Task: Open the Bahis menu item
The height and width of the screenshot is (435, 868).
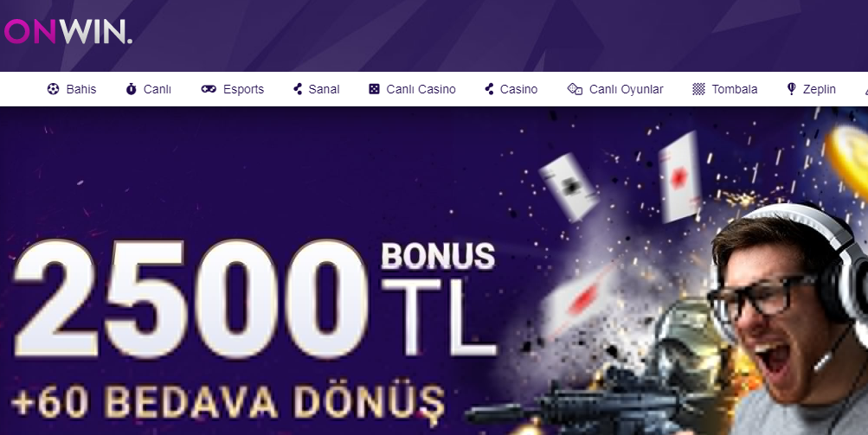Action: coord(81,89)
